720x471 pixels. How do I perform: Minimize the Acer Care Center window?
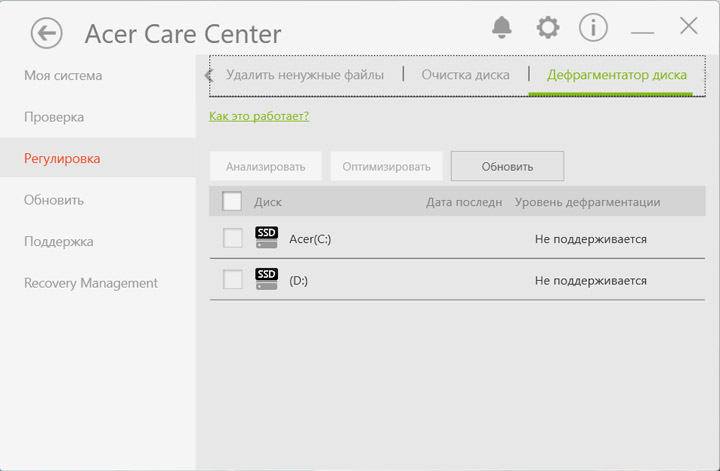click(x=642, y=32)
